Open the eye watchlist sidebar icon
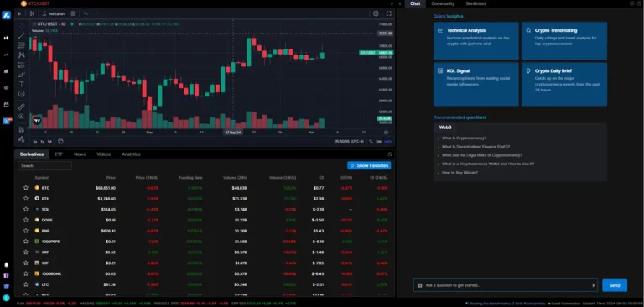644x307 pixels. pos(6,87)
